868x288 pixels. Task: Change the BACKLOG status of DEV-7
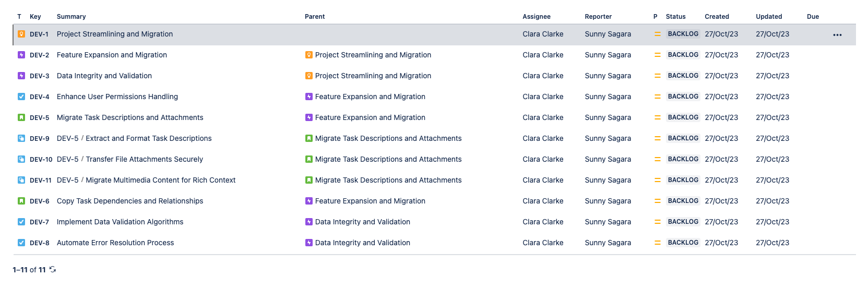tap(683, 222)
